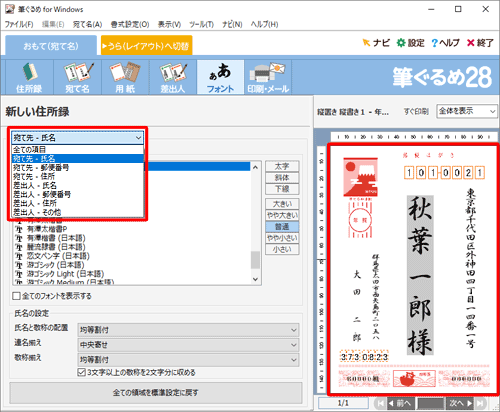The height and width of the screenshot is (412, 500).
Task: Select font 有澤楷書 (日本語)
Action: [56, 238]
